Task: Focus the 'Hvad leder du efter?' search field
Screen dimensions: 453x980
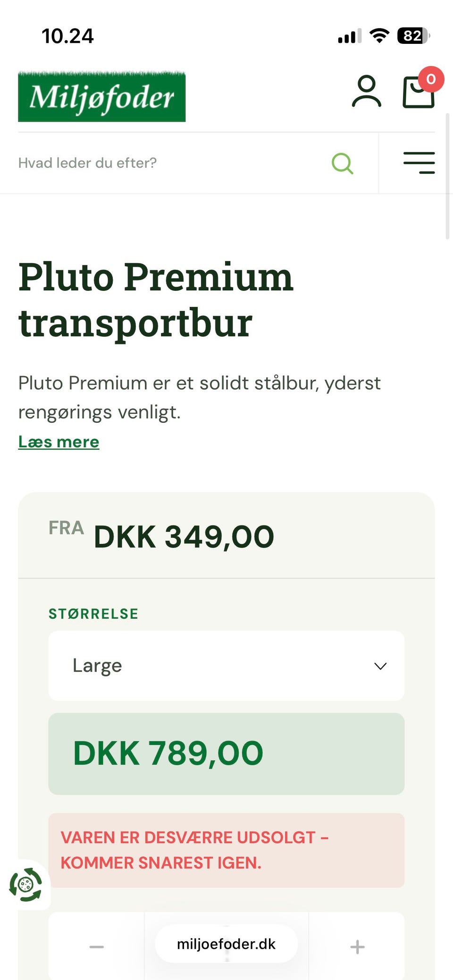Action: coord(170,163)
